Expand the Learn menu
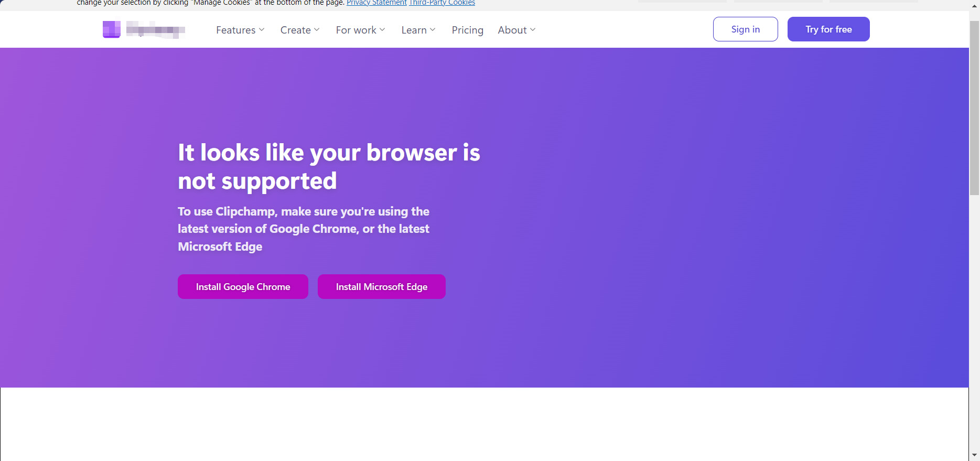Viewport: 980px width, 461px height. 418,30
